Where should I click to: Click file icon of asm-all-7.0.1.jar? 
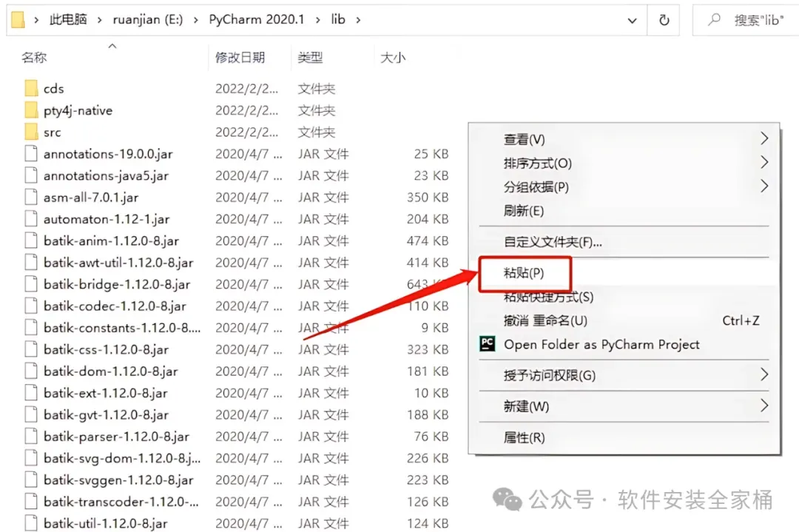pos(31,198)
